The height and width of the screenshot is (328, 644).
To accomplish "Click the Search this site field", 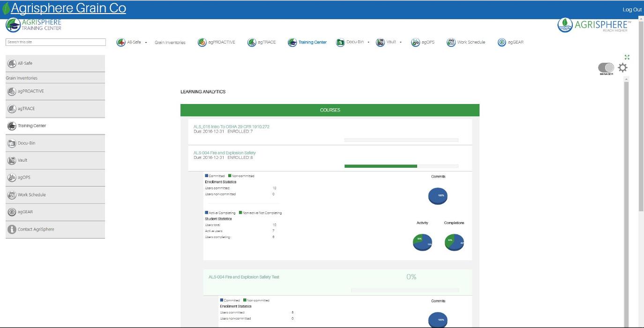I will pyautogui.click(x=56, y=42).
